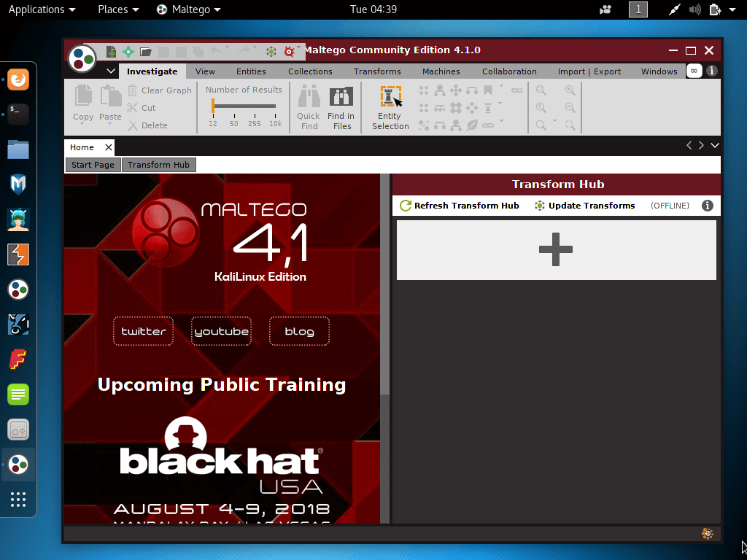Click the green crosshair quick-access icon
The width and height of the screenshot is (747, 560).
pyautogui.click(x=128, y=52)
